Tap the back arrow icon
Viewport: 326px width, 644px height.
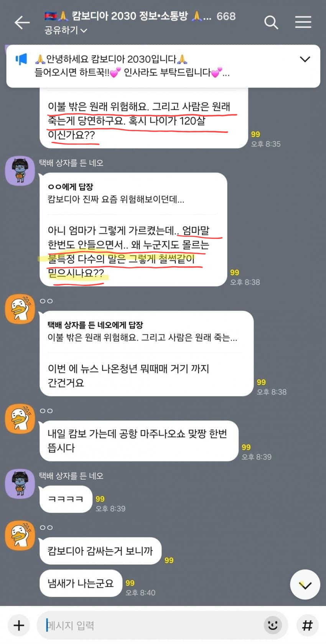[x=22, y=23]
